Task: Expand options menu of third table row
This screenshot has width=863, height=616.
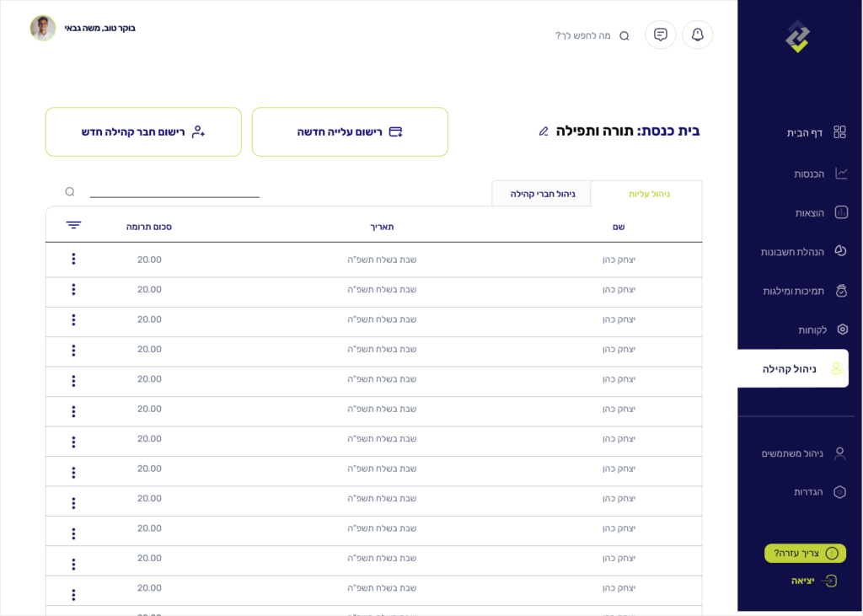Action: click(73, 320)
